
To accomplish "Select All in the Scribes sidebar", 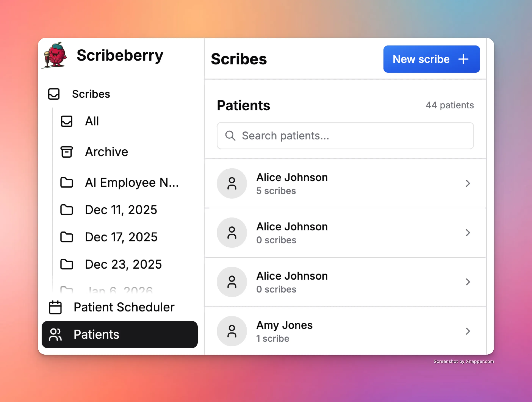I will point(92,121).
